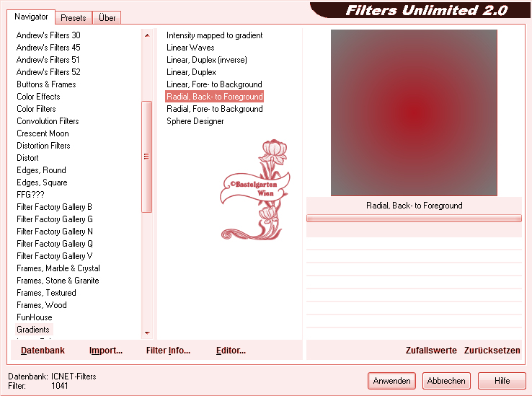
Task: Open the Presets tab
Action: (x=74, y=18)
